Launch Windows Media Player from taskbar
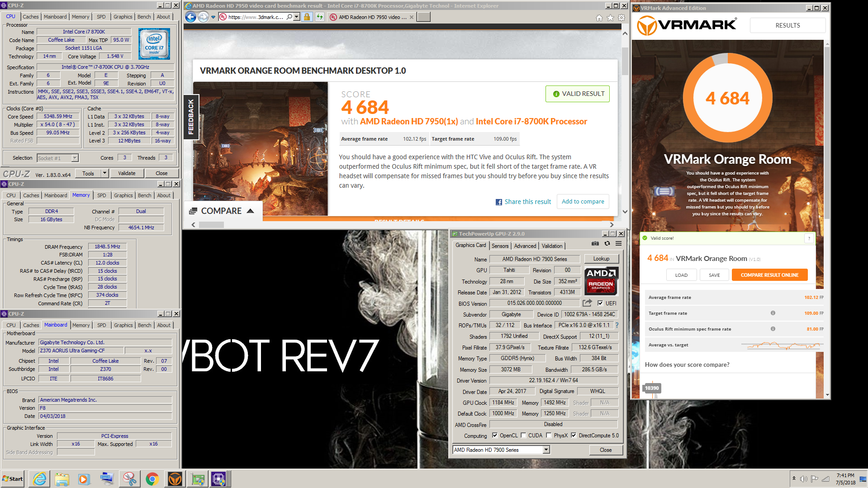 84,479
